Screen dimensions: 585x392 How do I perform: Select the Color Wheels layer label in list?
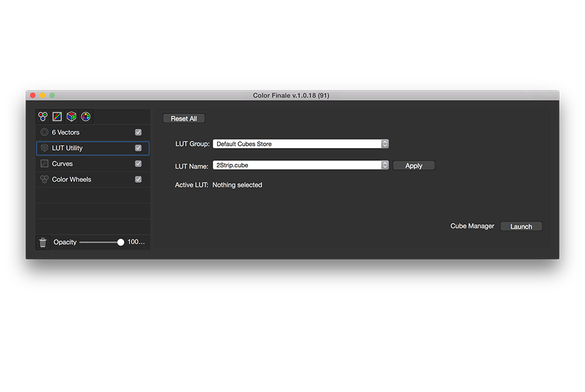pyautogui.click(x=71, y=180)
